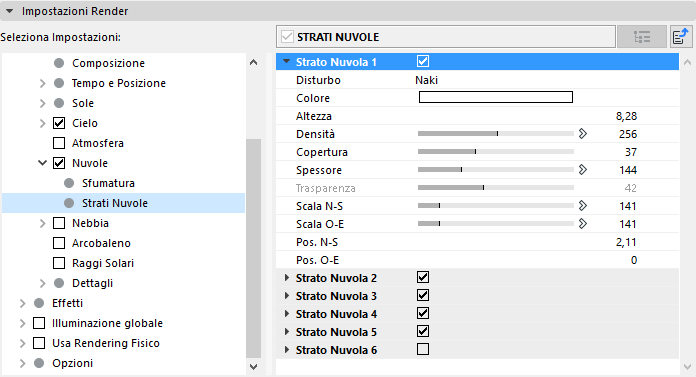This screenshot has height=377, width=696.
Task: Click the Scala N-S animation arrow icon
Action: pyautogui.click(x=583, y=206)
